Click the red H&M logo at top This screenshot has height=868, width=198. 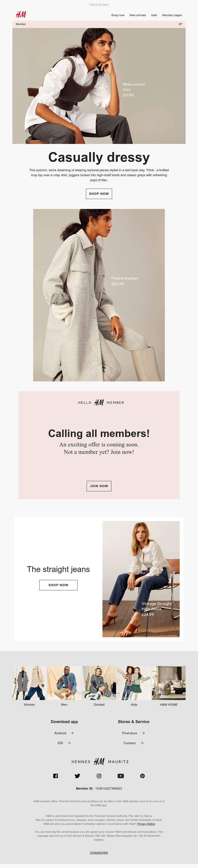coord(21,14)
